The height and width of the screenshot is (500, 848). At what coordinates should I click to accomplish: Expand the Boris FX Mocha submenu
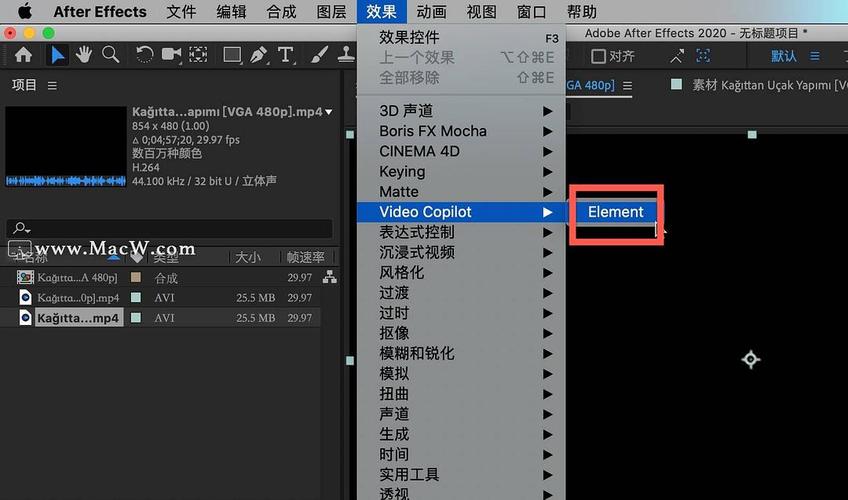click(x=461, y=131)
